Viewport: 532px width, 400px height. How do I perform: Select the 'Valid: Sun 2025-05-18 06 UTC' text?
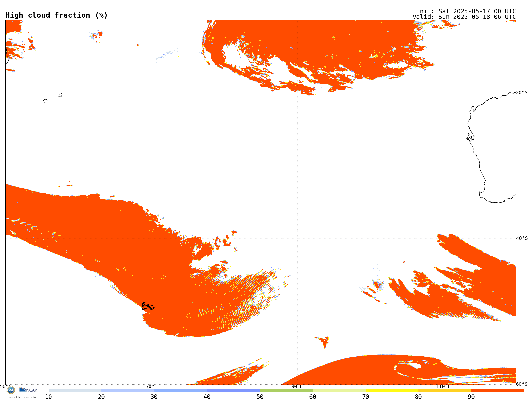click(464, 17)
